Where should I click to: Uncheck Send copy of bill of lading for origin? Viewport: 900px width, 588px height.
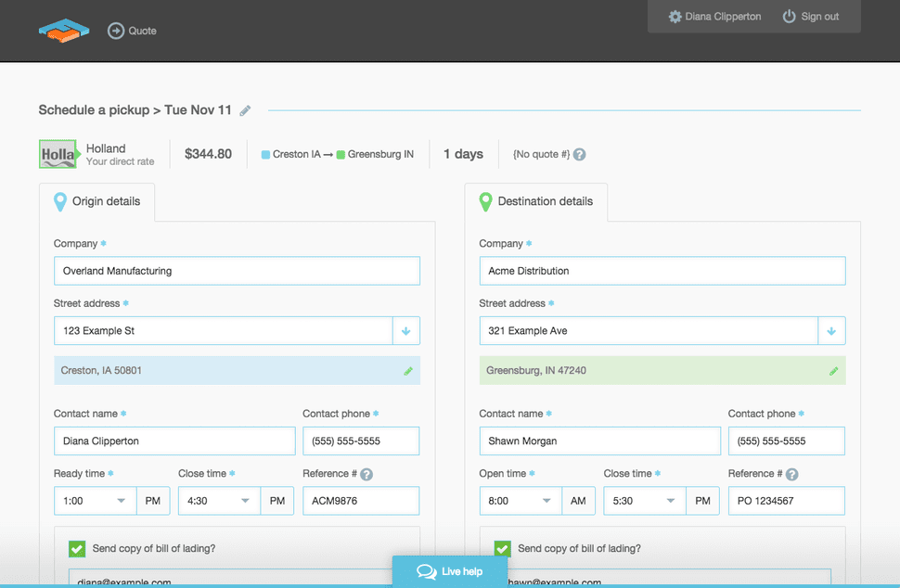tap(77, 548)
